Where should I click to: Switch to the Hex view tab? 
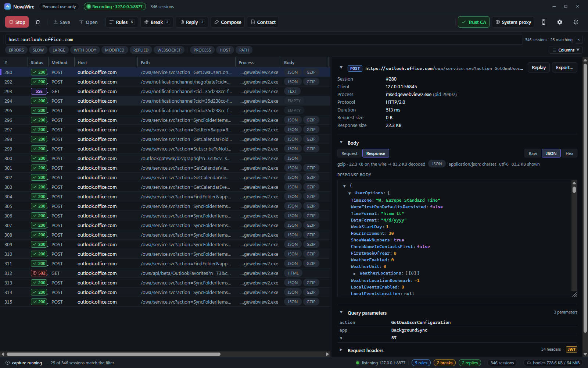point(569,153)
